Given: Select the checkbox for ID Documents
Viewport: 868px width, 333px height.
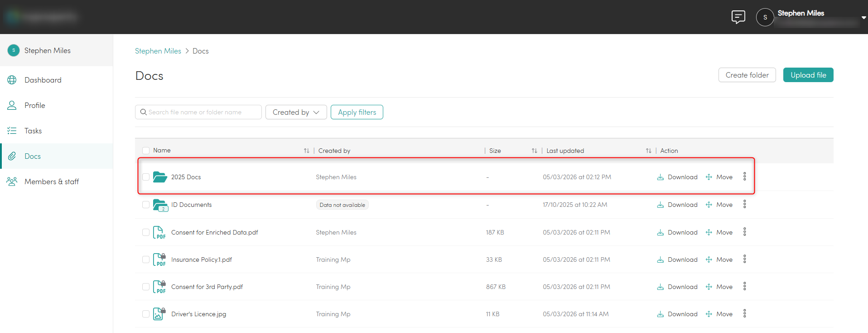Looking at the screenshot, I should (x=146, y=205).
